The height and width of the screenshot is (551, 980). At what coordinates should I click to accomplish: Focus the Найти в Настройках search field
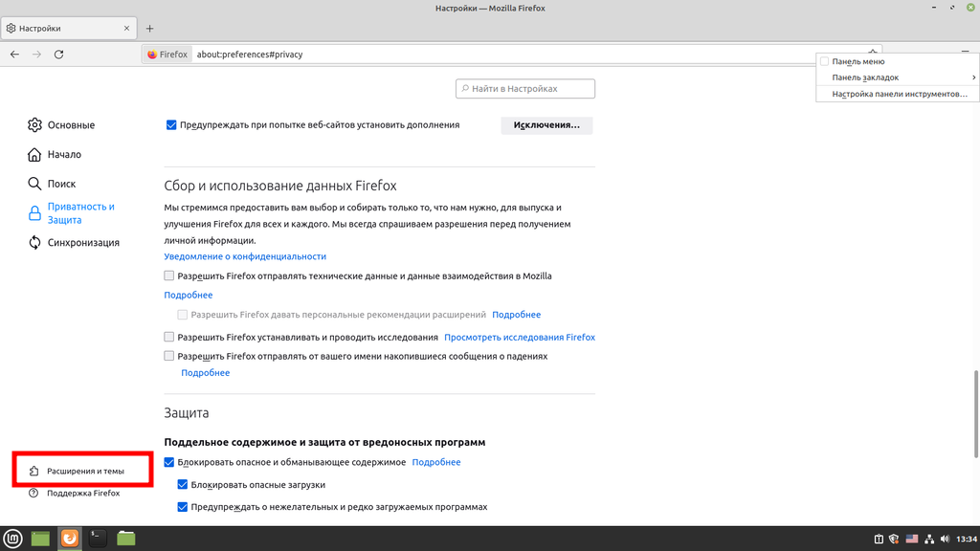coord(525,89)
